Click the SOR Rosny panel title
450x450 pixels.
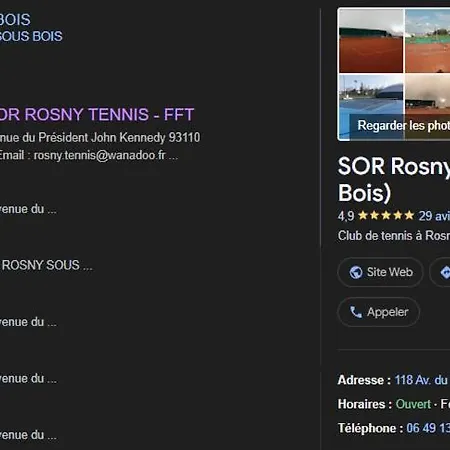394,179
